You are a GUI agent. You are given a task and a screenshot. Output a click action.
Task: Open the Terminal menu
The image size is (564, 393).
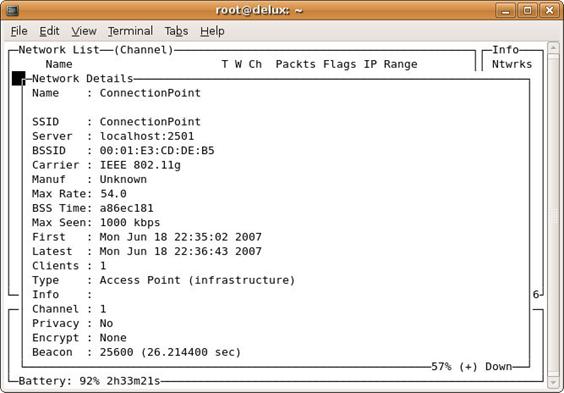131,31
